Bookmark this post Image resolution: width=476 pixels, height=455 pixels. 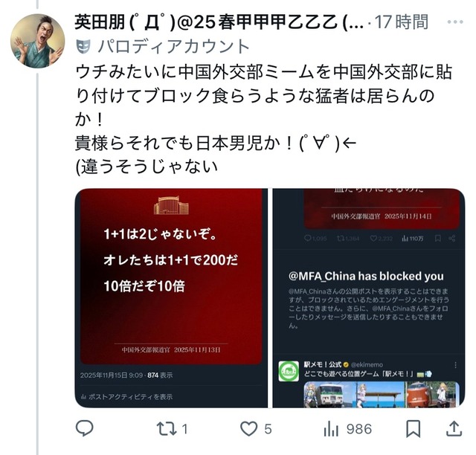pos(414,428)
